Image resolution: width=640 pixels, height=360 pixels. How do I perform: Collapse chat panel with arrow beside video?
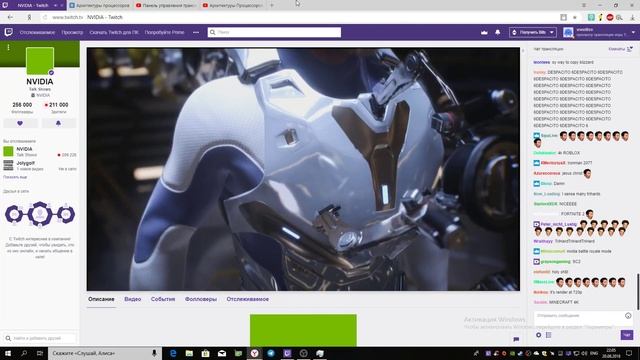523,51
